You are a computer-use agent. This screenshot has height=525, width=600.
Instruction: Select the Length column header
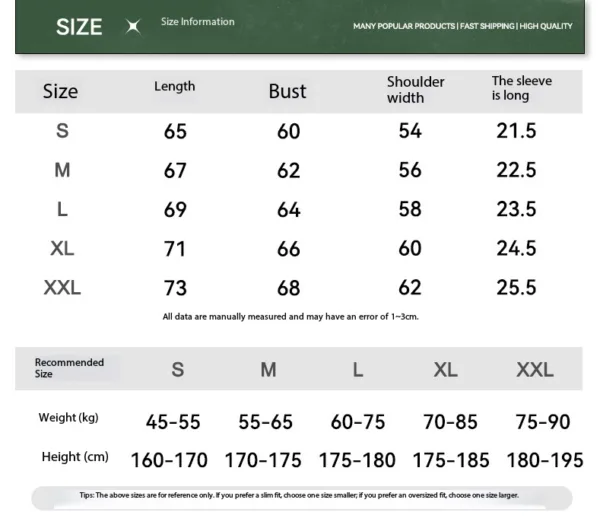pos(174,87)
